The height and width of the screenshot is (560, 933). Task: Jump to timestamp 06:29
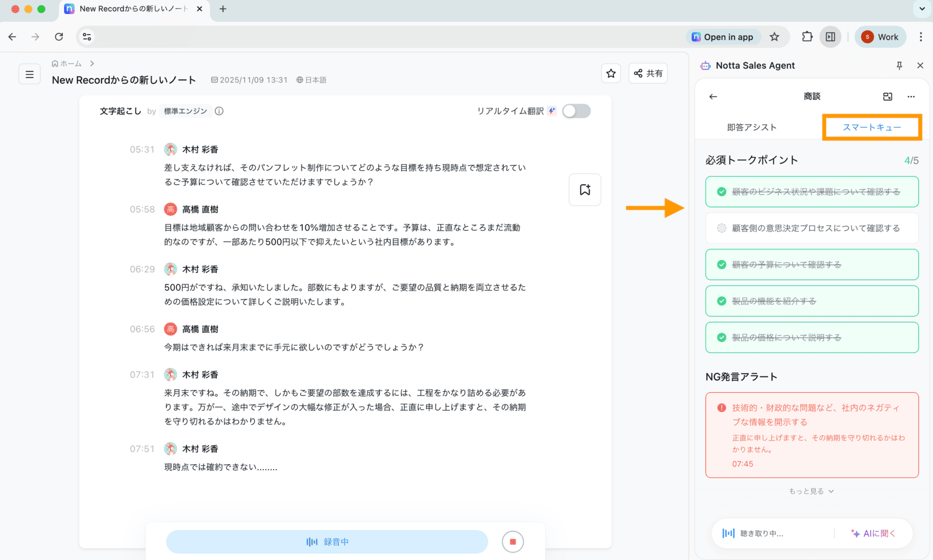point(142,269)
